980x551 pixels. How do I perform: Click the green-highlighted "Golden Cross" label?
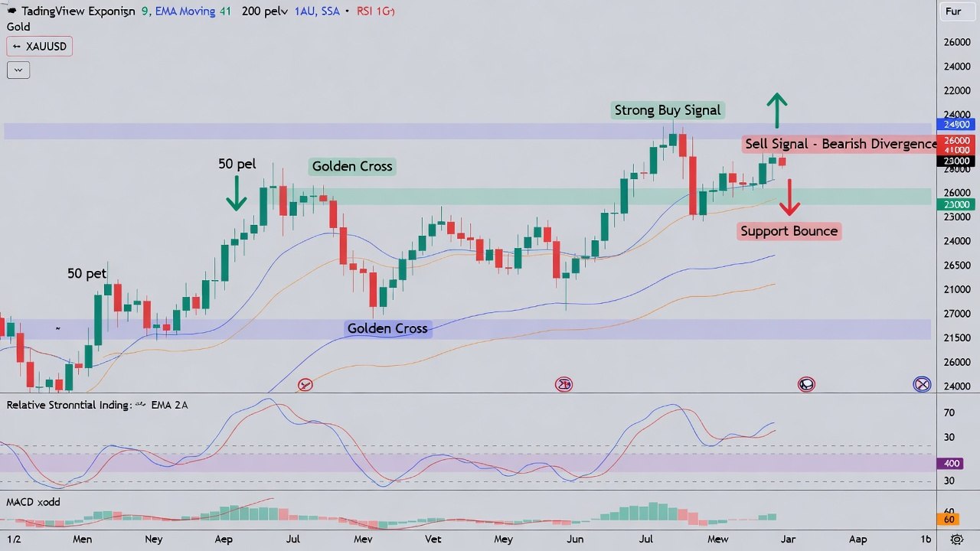point(352,166)
